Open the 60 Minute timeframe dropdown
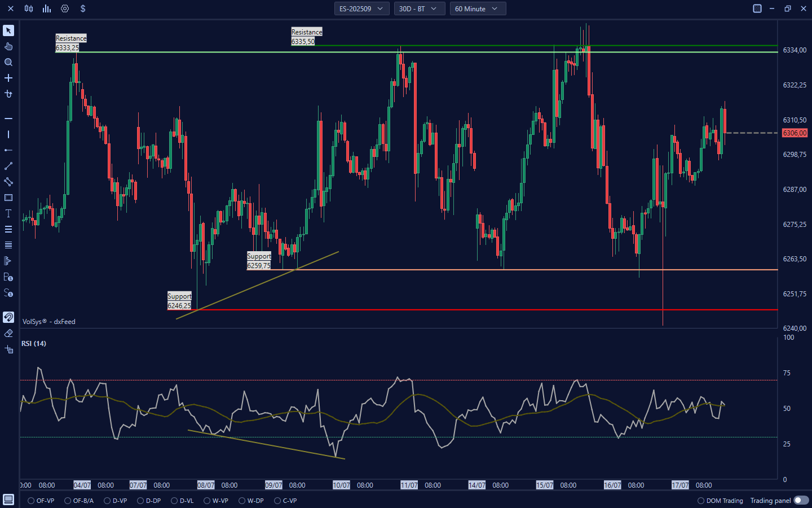Image resolution: width=812 pixels, height=508 pixels. click(477, 8)
